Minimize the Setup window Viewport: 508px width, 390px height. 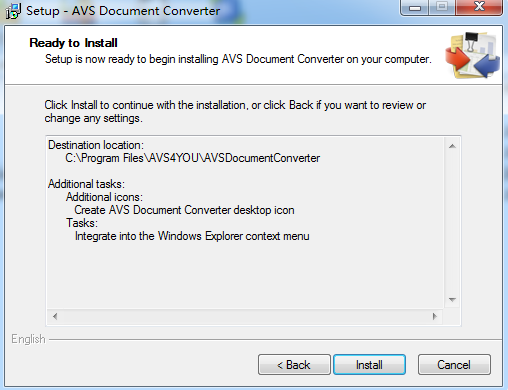415,7
